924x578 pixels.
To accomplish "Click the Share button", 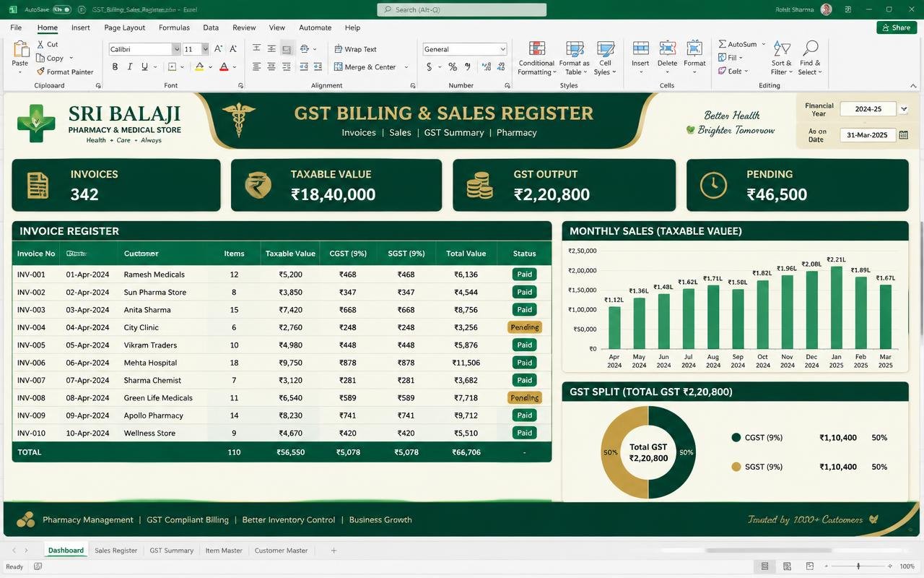I will pyautogui.click(x=897, y=27).
